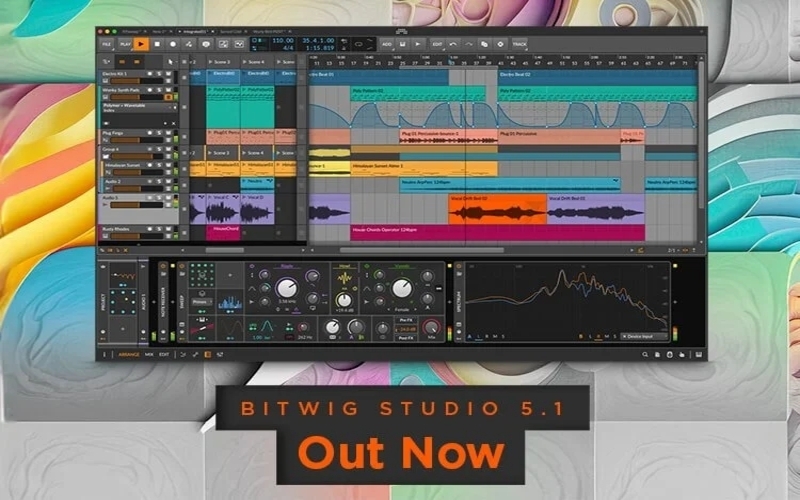Mute the Audio 2 track
Image resolution: width=800 pixels, height=500 pixels.
[x=168, y=182]
